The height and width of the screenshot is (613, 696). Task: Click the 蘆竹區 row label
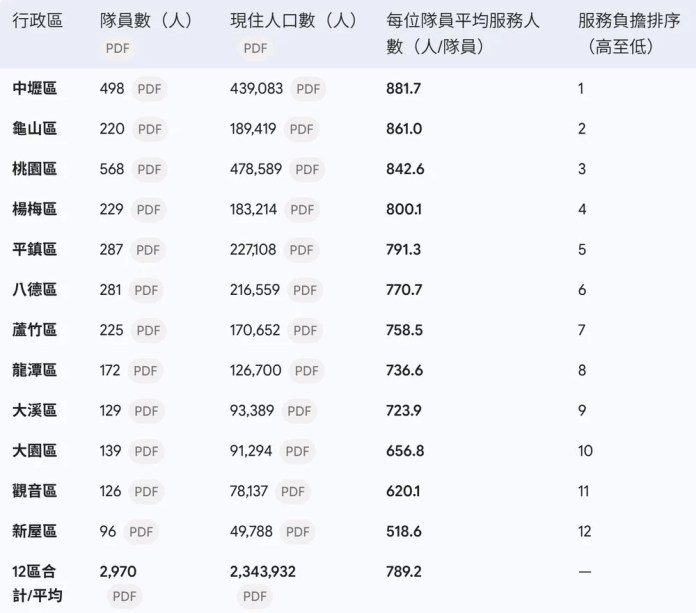[35, 330]
